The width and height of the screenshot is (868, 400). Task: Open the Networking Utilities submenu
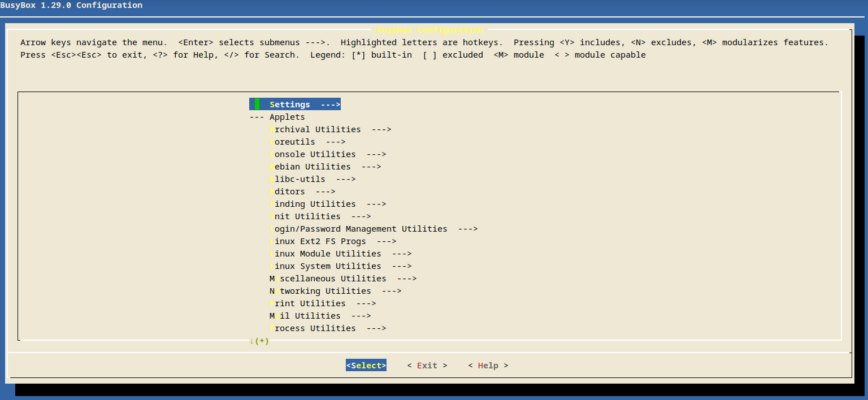336,291
